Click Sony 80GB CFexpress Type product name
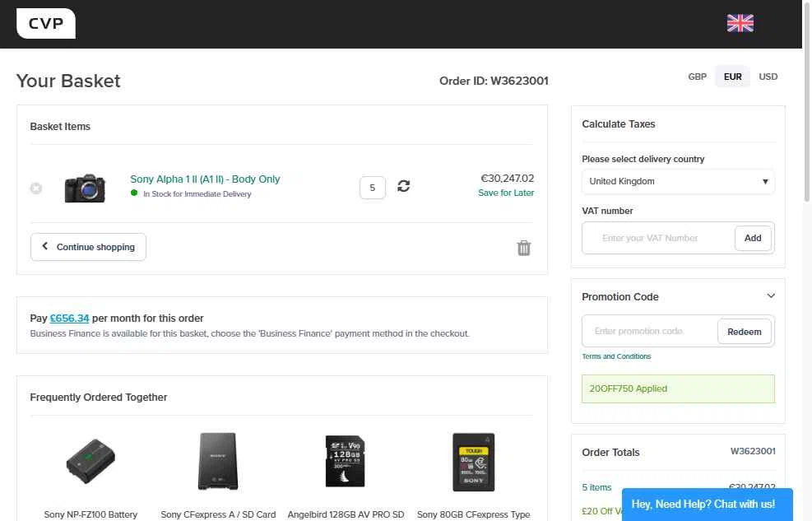The image size is (812, 521). pos(473,514)
